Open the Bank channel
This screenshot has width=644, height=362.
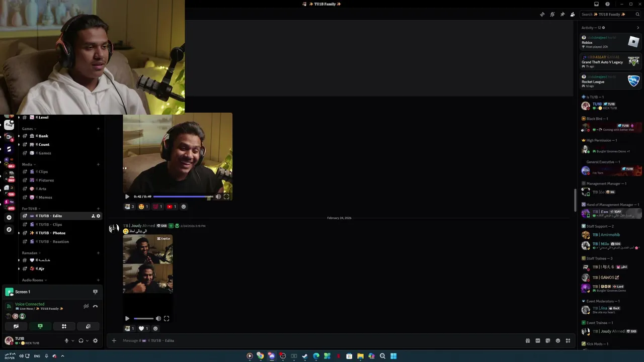pyautogui.click(x=60, y=136)
